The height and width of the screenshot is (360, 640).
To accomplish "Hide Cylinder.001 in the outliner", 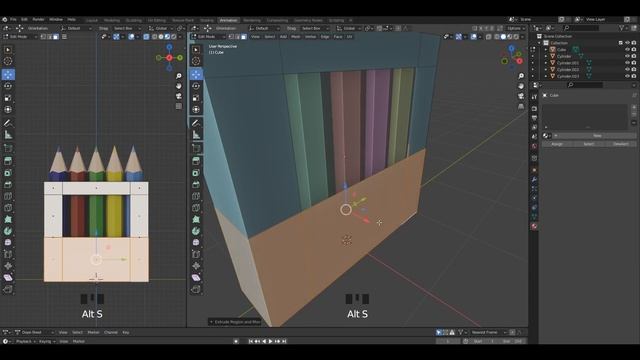I will [627, 63].
